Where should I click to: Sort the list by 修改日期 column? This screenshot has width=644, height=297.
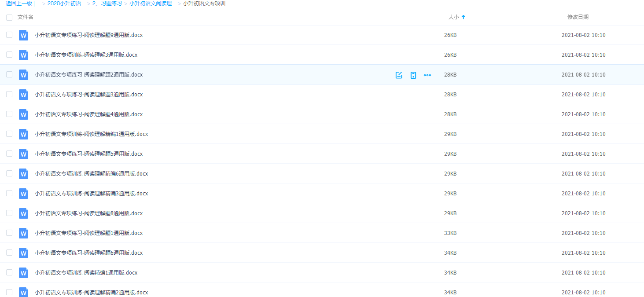coord(578,17)
